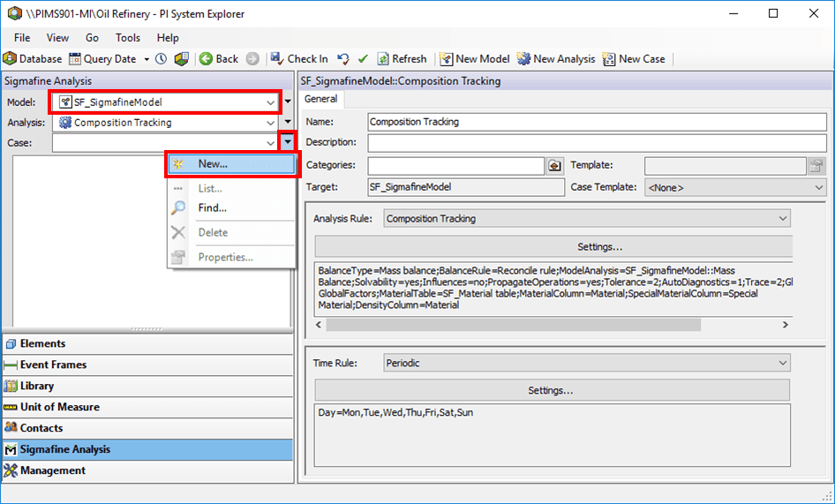Image resolution: width=835 pixels, height=504 pixels.
Task: Click the analysis rule horizontal scrollbar thumb
Action: (x=514, y=325)
